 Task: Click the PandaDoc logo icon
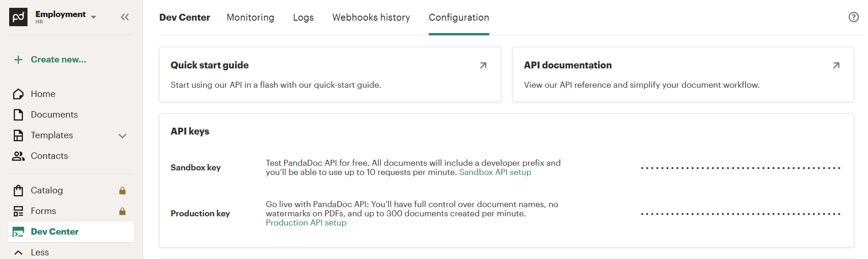[x=18, y=17]
